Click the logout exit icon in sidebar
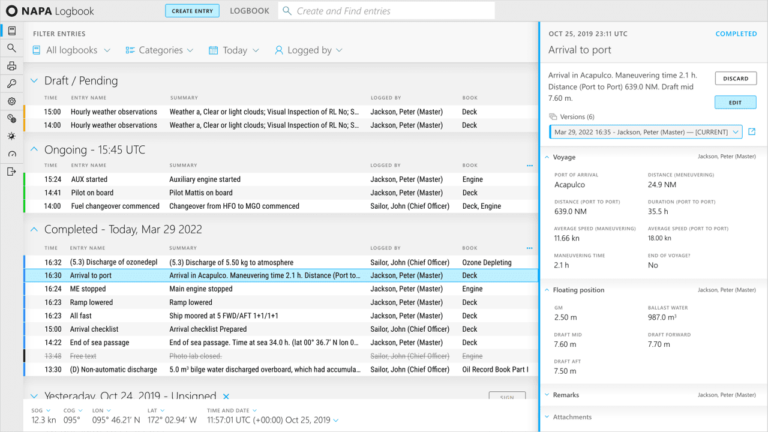The width and height of the screenshot is (768, 432). [11, 171]
